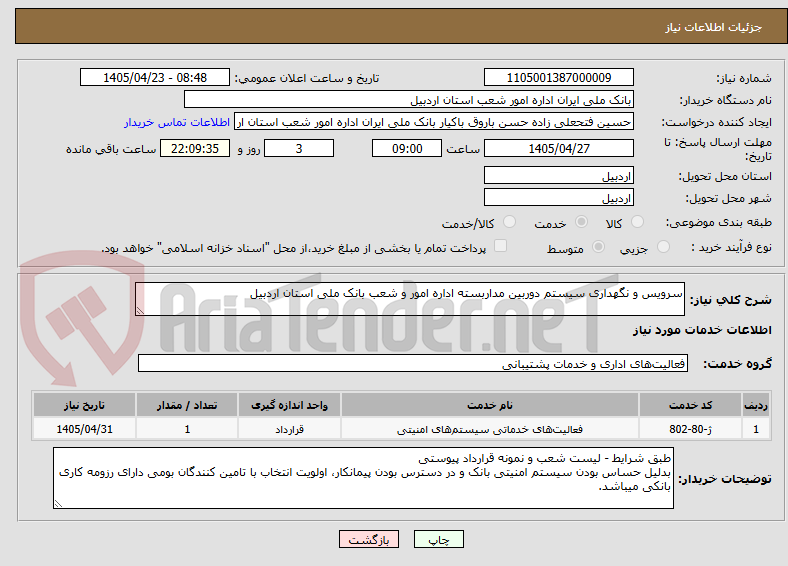The image size is (788, 566).
Task: Click the تعداد / مقدار column header
Action: [x=187, y=405]
